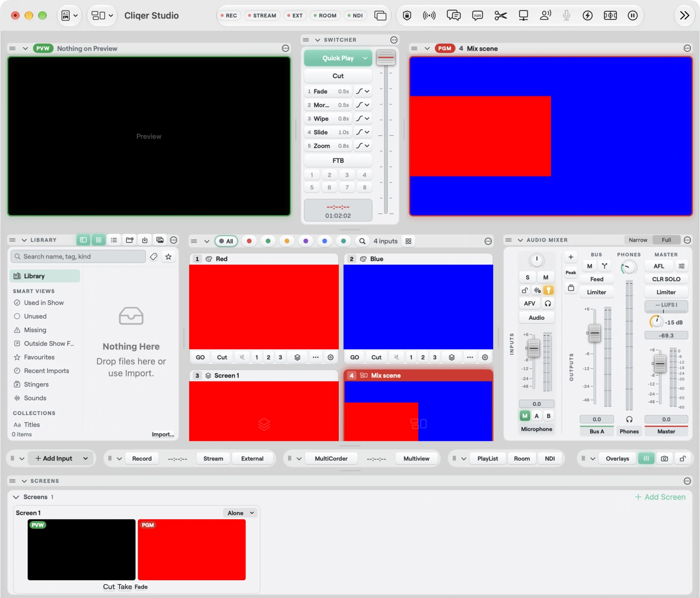700x598 pixels.
Task: Switch library to grid view
Action: click(98, 240)
